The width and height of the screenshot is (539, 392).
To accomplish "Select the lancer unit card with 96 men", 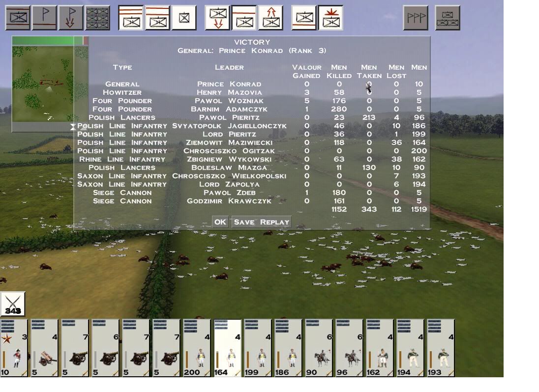I will [349, 348].
